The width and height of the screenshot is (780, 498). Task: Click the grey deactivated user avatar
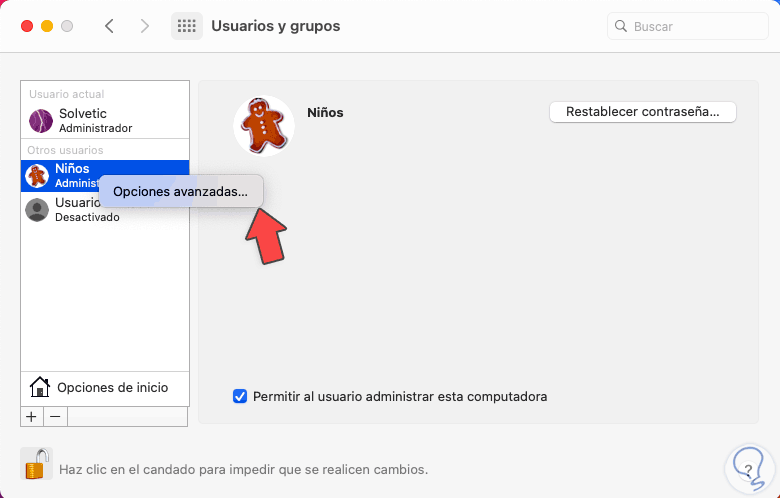(37, 209)
